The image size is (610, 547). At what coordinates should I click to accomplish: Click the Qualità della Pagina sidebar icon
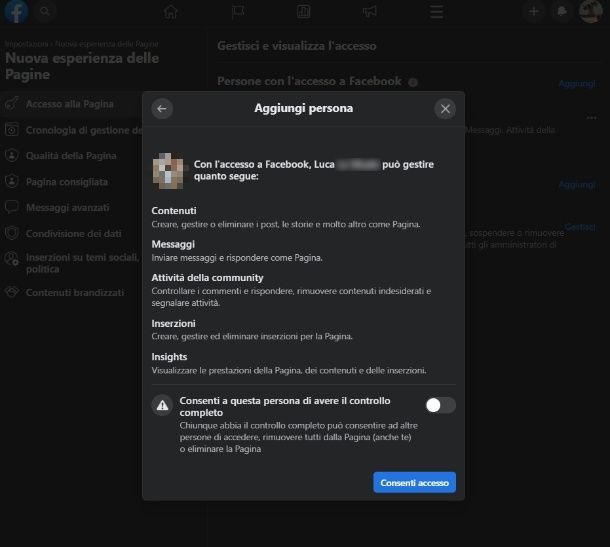tap(12, 156)
